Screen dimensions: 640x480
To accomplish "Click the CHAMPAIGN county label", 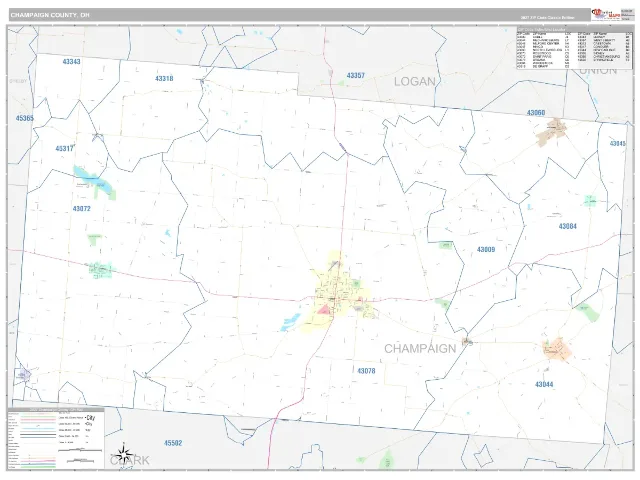I will pos(420,349).
